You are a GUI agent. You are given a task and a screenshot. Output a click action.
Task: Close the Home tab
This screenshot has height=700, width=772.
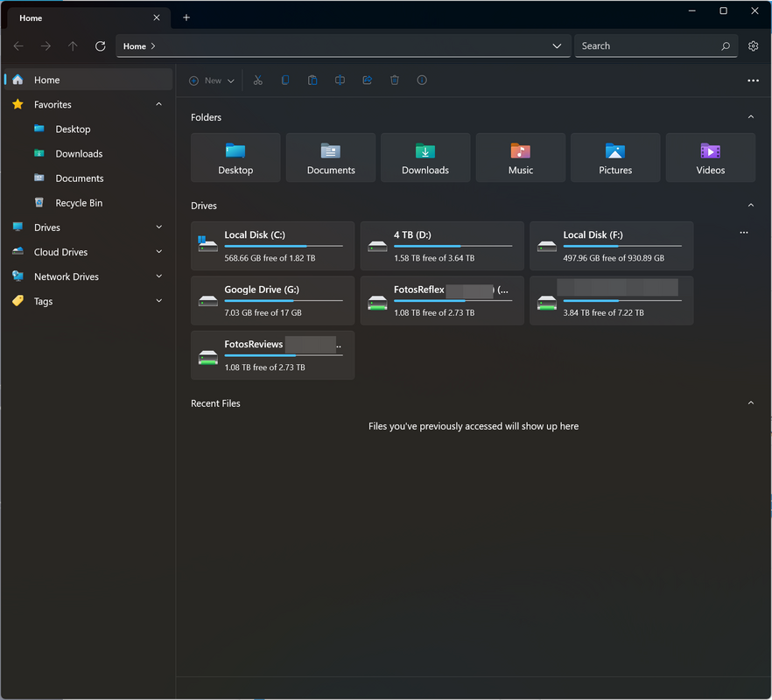(157, 17)
